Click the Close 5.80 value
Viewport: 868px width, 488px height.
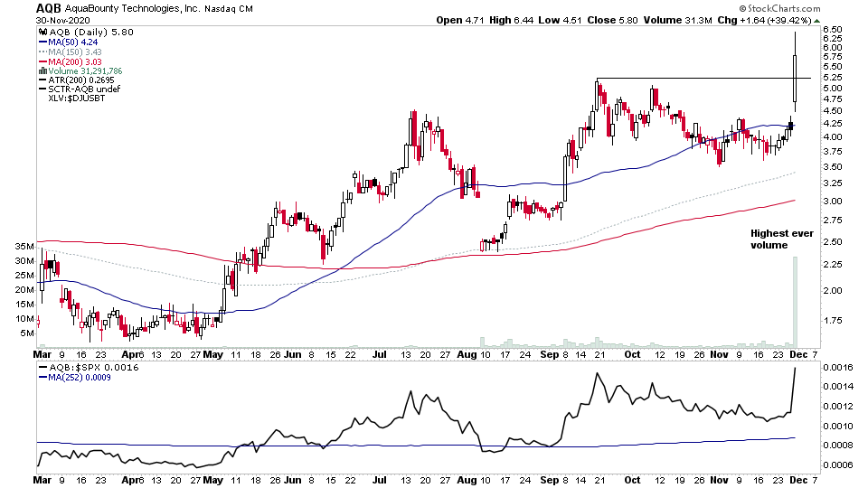[612, 20]
